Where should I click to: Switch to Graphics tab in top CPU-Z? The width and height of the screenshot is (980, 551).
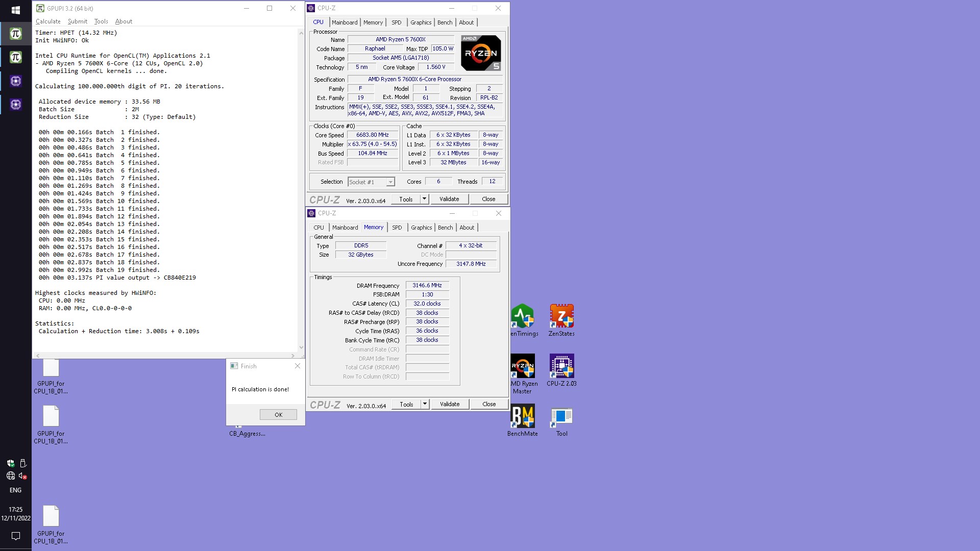pyautogui.click(x=421, y=22)
